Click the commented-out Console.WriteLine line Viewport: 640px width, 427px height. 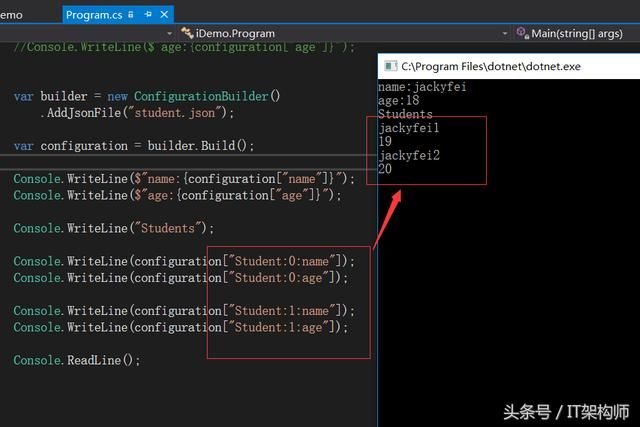click(184, 47)
